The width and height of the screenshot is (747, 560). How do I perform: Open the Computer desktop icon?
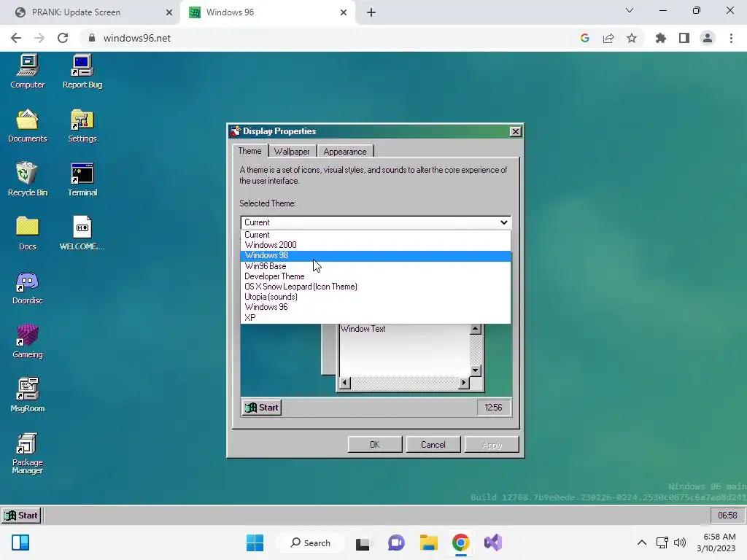pos(27,71)
